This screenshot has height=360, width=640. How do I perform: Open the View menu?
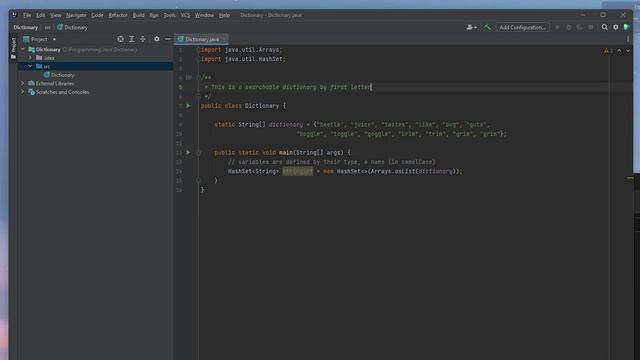coord(56,15)
